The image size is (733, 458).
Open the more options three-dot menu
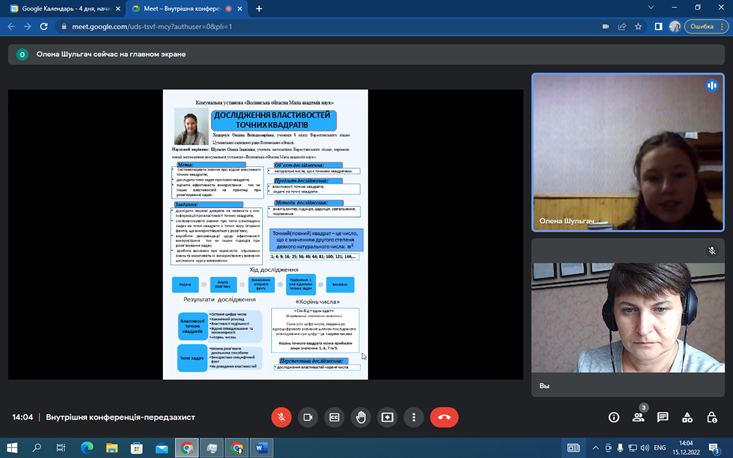(412, 417)
